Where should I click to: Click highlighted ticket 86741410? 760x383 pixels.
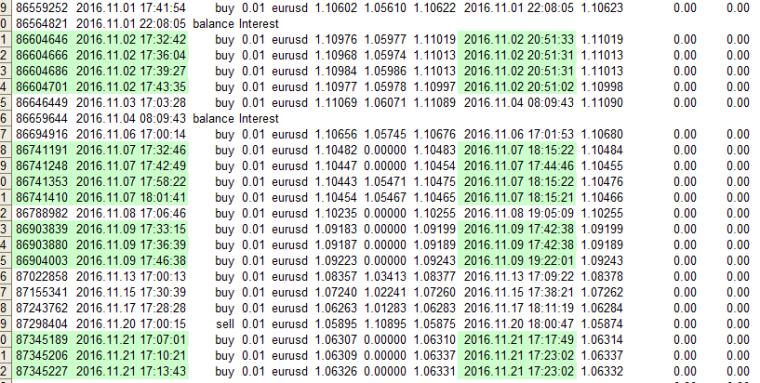coord(42,198)
